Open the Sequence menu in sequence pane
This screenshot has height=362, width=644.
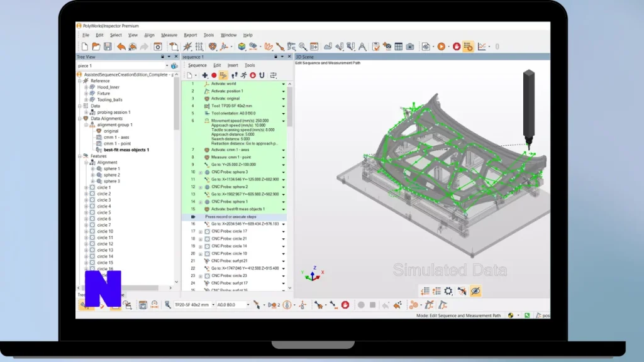(197, 65)
